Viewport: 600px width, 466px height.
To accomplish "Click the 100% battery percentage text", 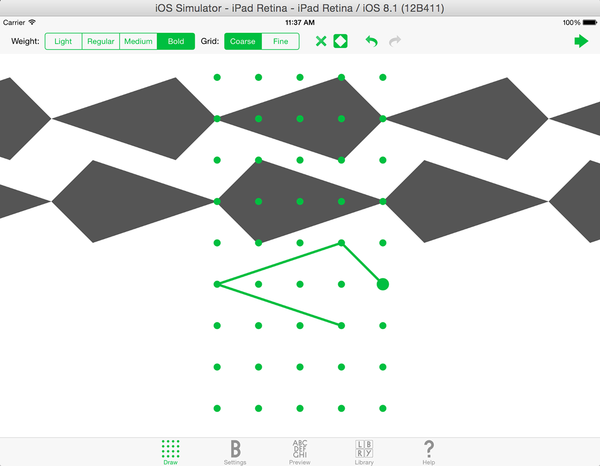I will point(571,23).
